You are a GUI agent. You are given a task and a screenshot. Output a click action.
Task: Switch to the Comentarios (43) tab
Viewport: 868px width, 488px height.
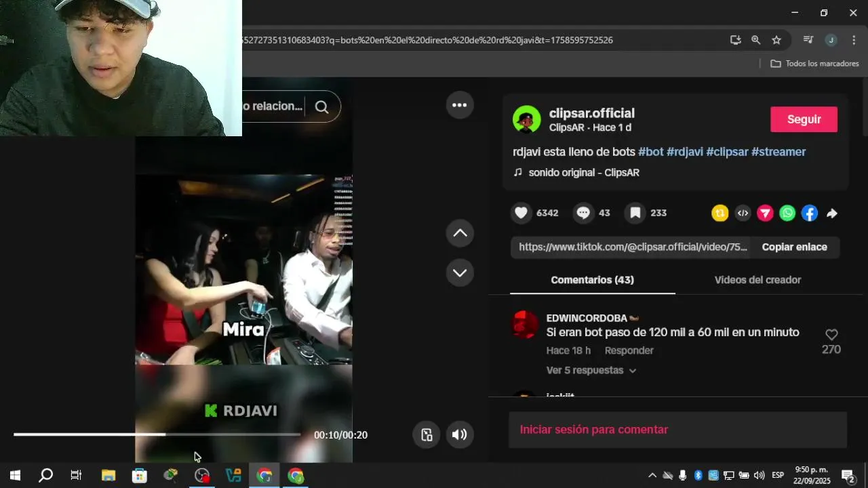point(592,280)
